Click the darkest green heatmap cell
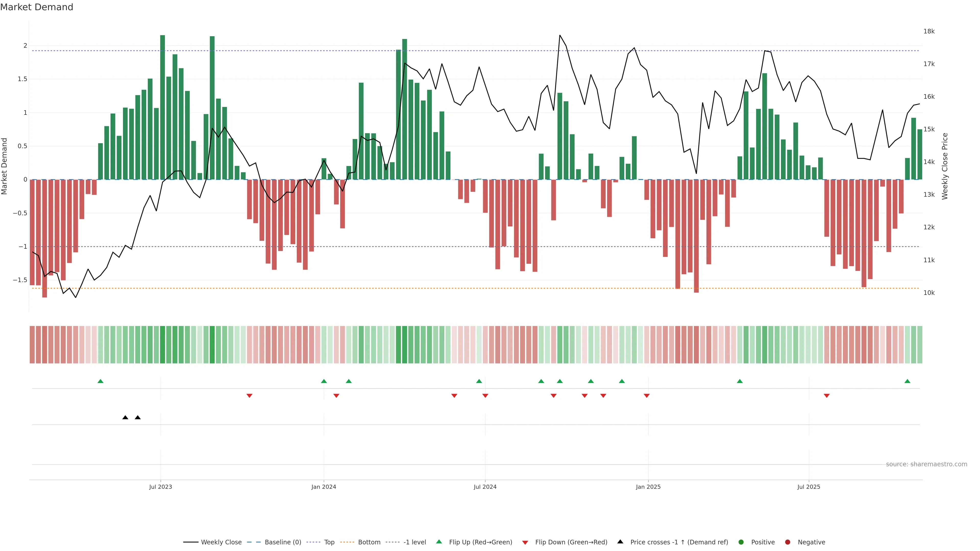This screenshot has width=980, height=551. [163, 345]
